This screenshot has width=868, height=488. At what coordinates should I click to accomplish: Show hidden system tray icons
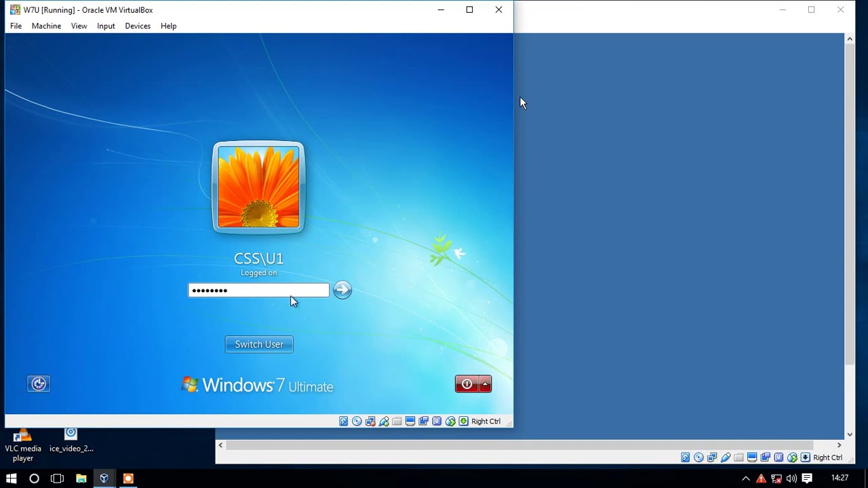tap(746, 478)
